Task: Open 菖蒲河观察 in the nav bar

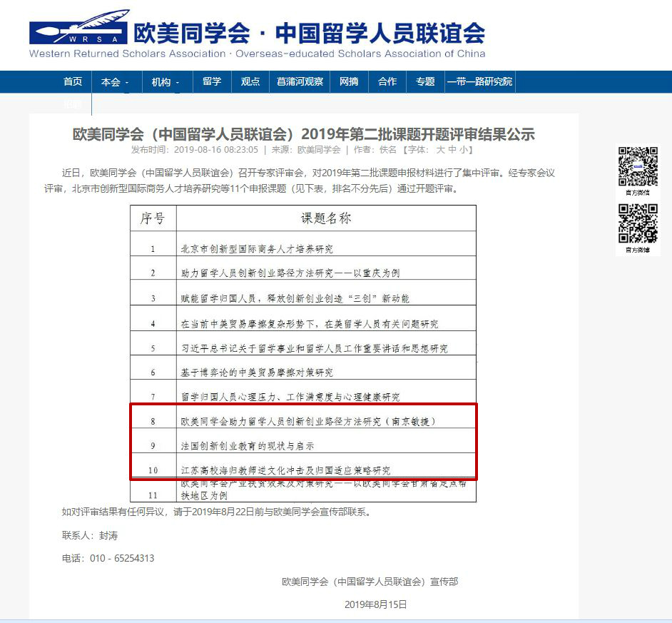Action: [300, 81]
